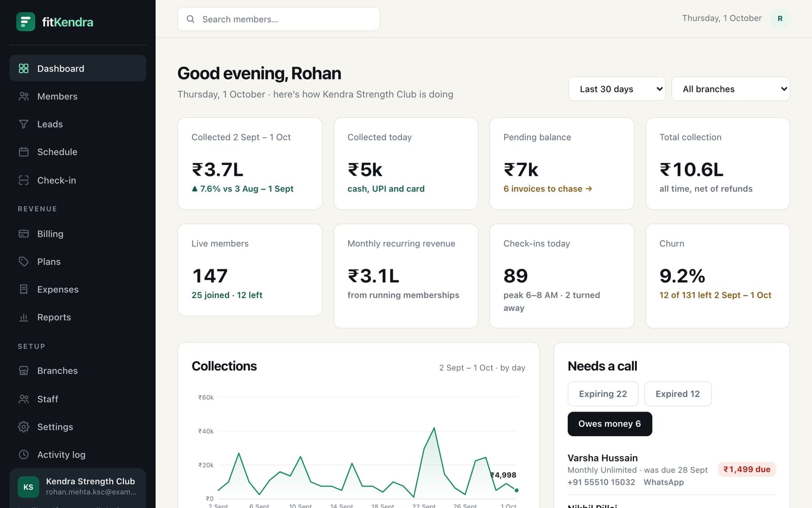Click the WhatsApp link for Varsha Hussain
Image resolution: width=812 pixels, height=508 pixels.
click(x=663, y=482)
